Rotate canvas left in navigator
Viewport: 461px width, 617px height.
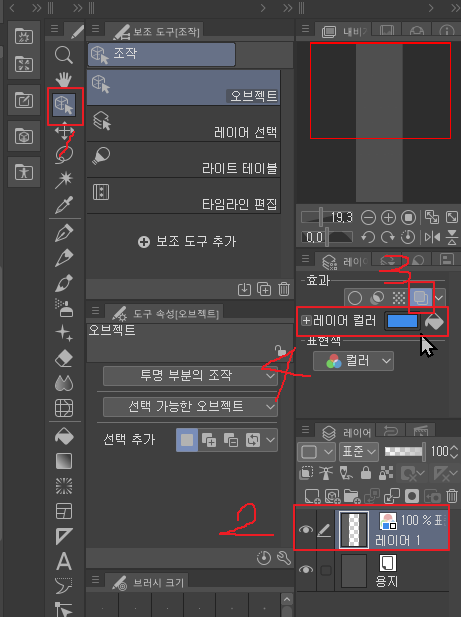pos(368,237)
